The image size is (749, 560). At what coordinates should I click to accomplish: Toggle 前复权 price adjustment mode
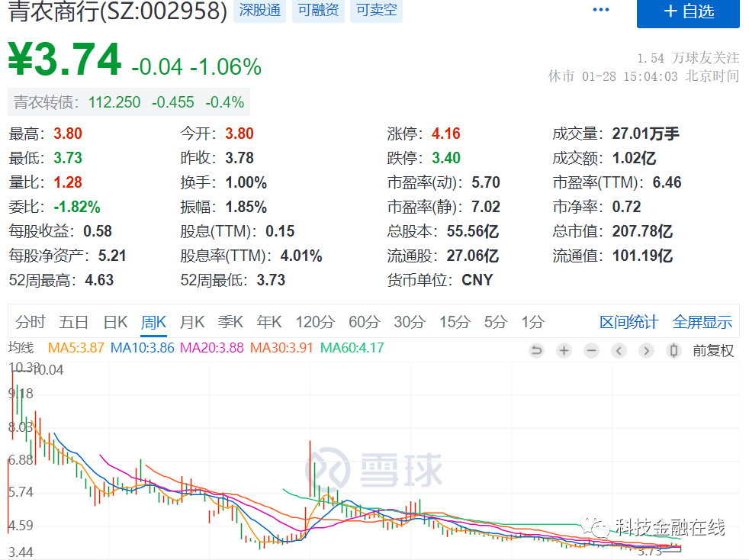coord(714,350)
